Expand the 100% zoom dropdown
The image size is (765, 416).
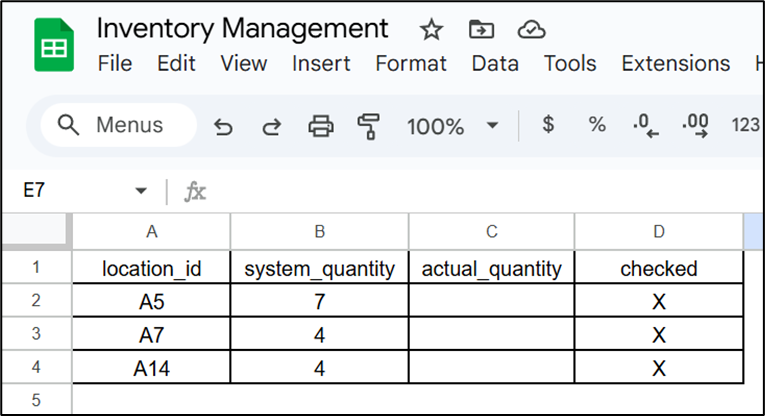click(492, 126)
